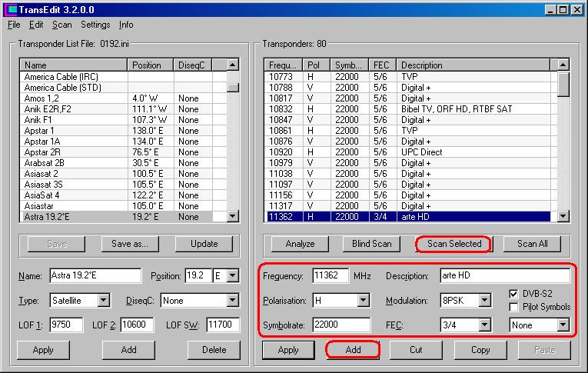588x373 pixels.
Task: Click the transponder list scroll up arrow
Action: 563,65
